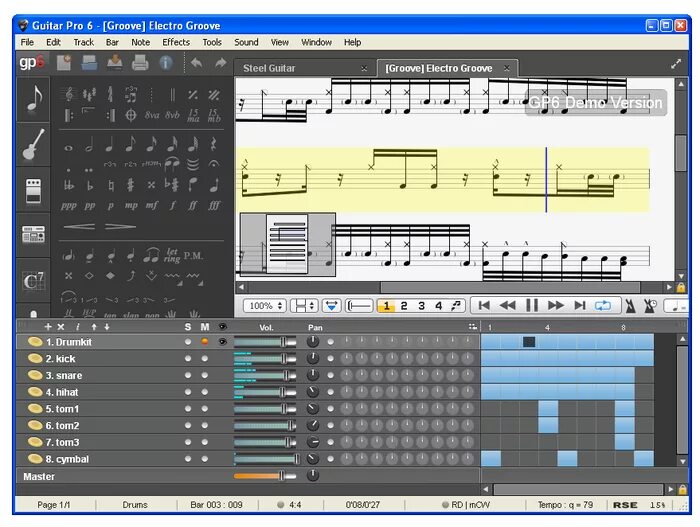This screenshot has height=527, width=700.
Task: Apply palm mute P.M. effect
Action: tap(193, 255)
